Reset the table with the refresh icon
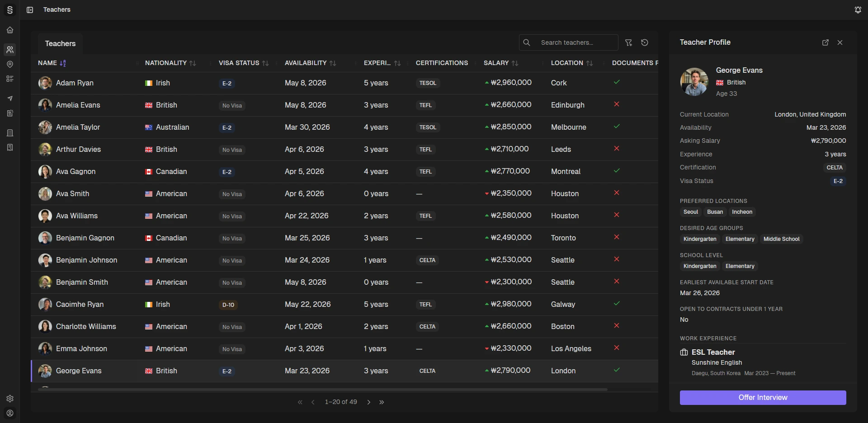 coord(645,42)
